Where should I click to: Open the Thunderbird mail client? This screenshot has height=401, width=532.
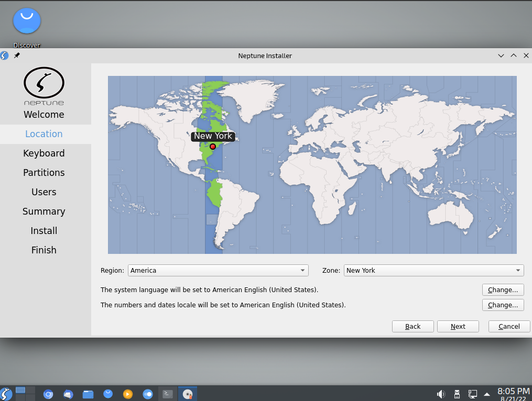(68, 394)
